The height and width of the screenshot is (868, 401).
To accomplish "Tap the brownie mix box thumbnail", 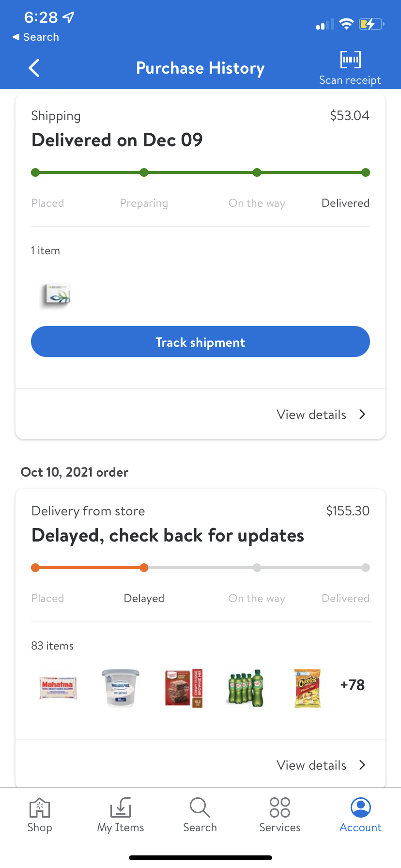I will 184,688.
